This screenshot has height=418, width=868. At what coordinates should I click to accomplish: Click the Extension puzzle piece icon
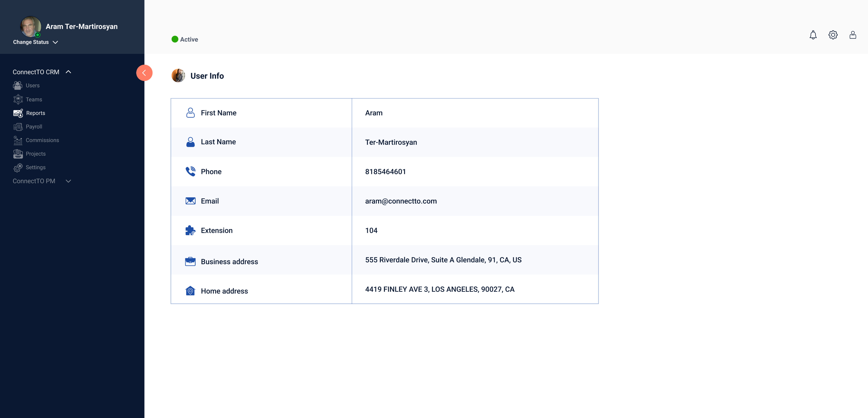pos(190,230)
